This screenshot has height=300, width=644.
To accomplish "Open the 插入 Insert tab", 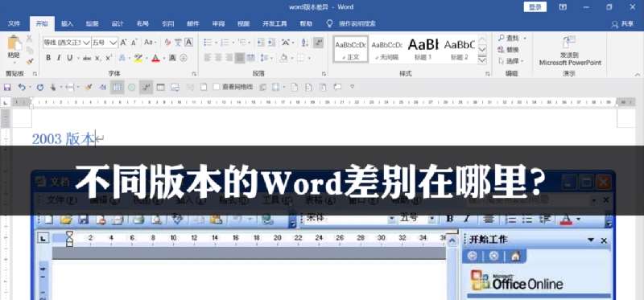I will point(67,24).
